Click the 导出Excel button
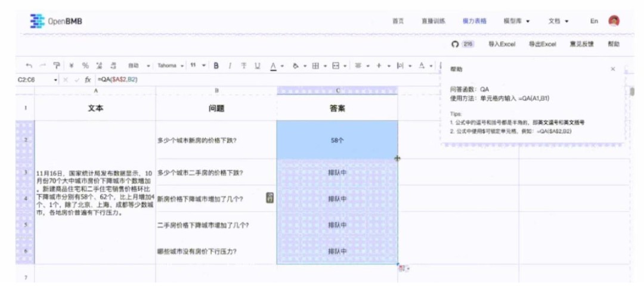Image resolution: width=644 pixels, height=295 pixels. (x=542, y=44)
